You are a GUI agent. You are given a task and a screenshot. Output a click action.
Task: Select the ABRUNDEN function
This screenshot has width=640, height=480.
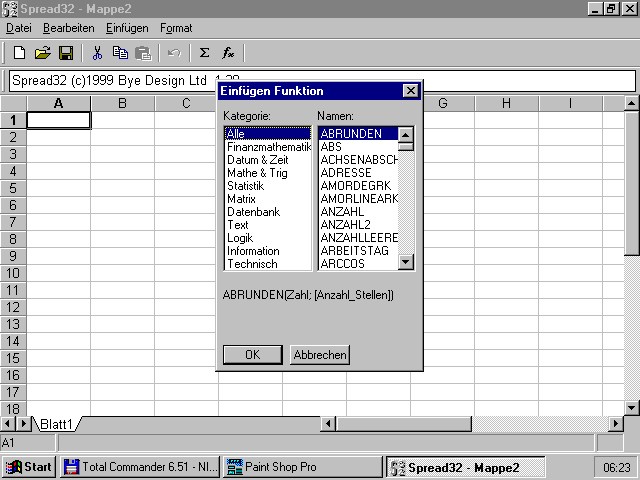coord(358,133)
